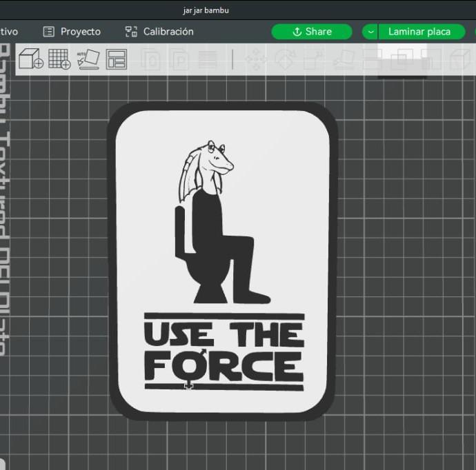Run Auto orient from the toolbar
476x470 pixels.
click(88, 59)
